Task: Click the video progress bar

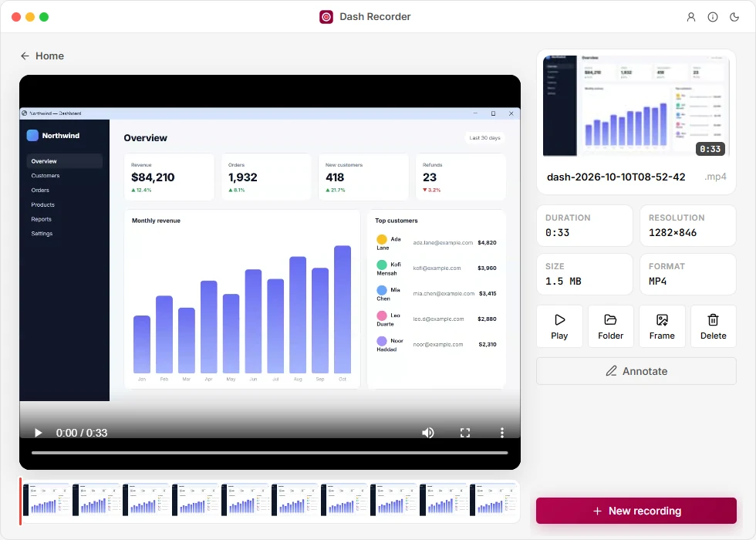Action: tap(269, 453)
